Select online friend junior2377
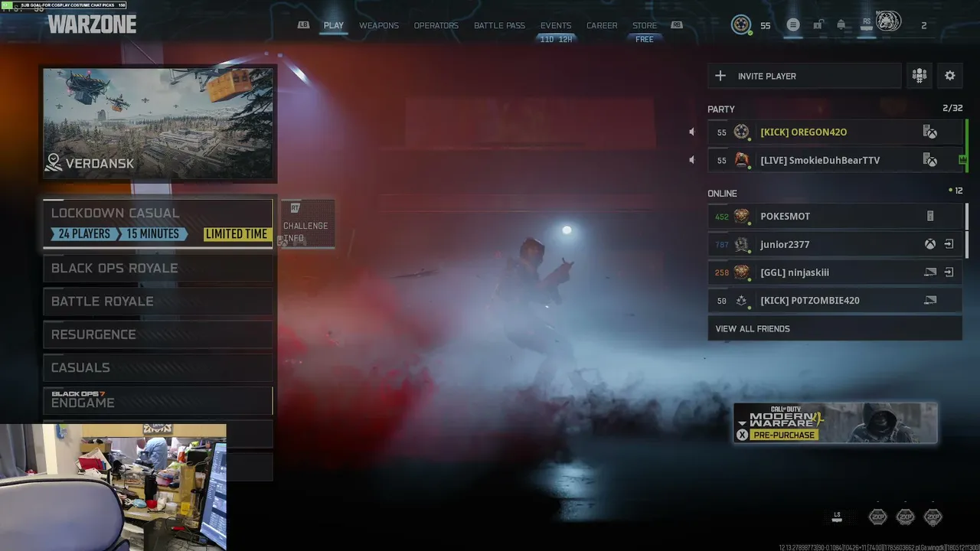This screenshot has width=980, height=551. 835,244
